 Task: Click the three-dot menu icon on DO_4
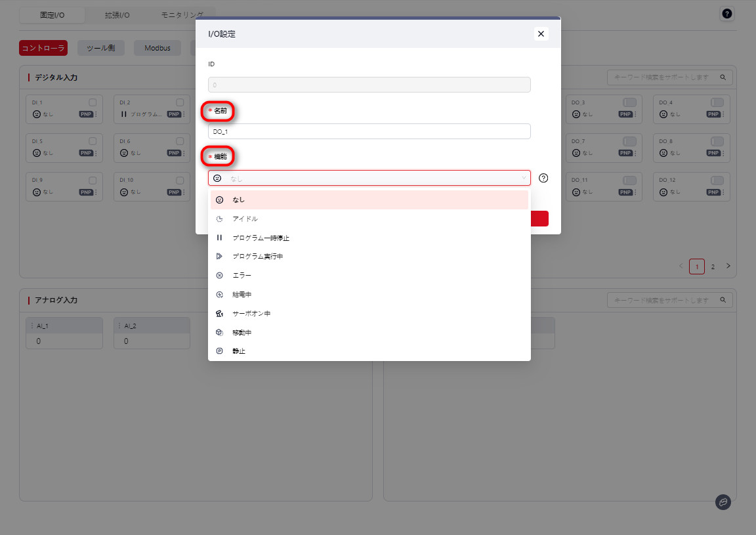click(724, 114)
